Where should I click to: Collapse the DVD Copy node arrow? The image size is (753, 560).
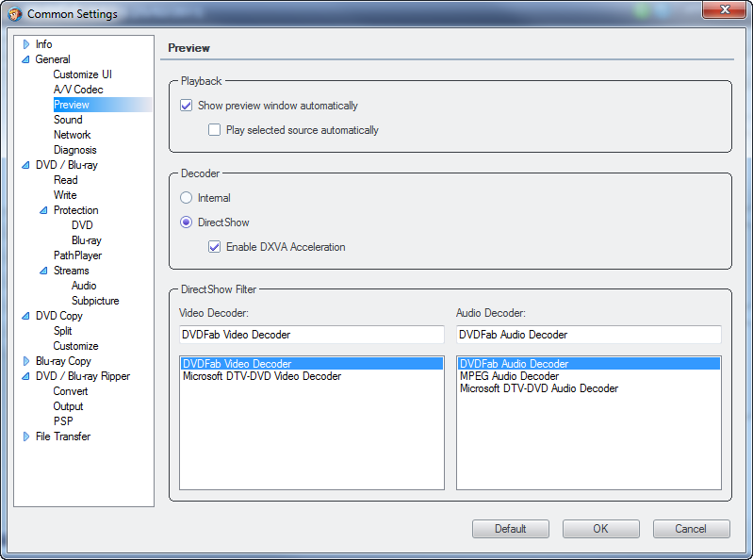tap(26, 316)
